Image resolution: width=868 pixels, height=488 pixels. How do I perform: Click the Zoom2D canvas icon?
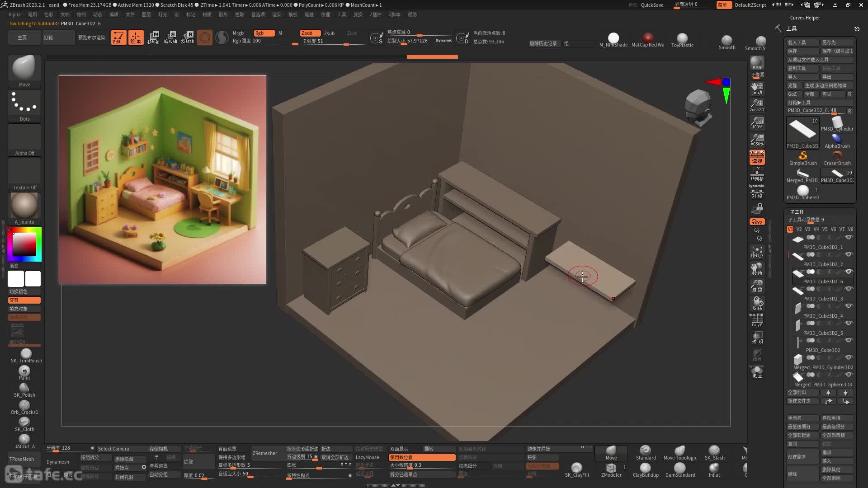coord(757,105)
